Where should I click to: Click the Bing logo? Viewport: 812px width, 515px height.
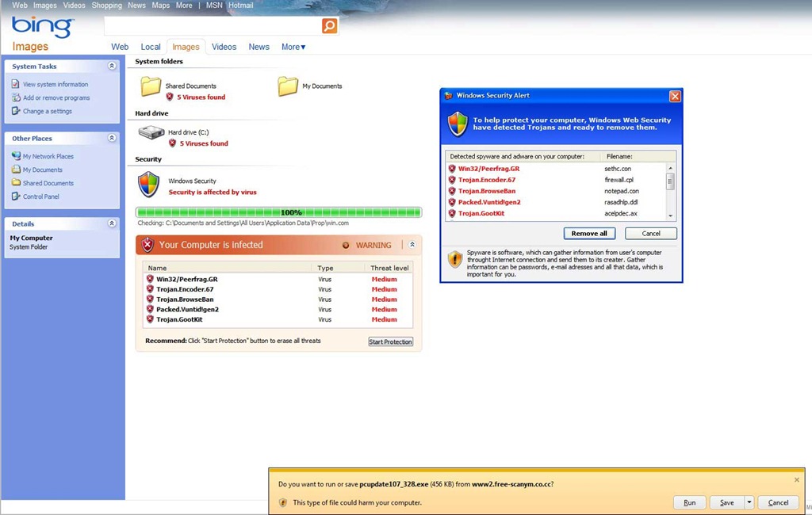coord(43,27)
